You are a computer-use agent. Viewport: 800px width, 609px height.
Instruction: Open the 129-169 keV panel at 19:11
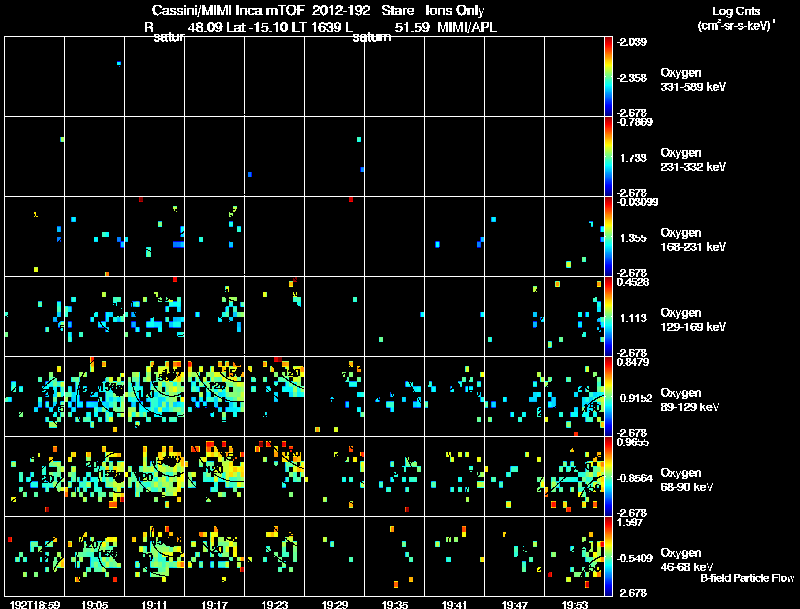155,316
